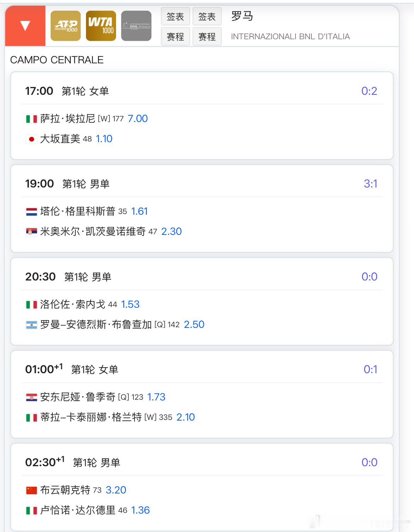Select player name 洛伦佐·索内戈
Screen dimensions: 414x532
click(x=73, y=304)
